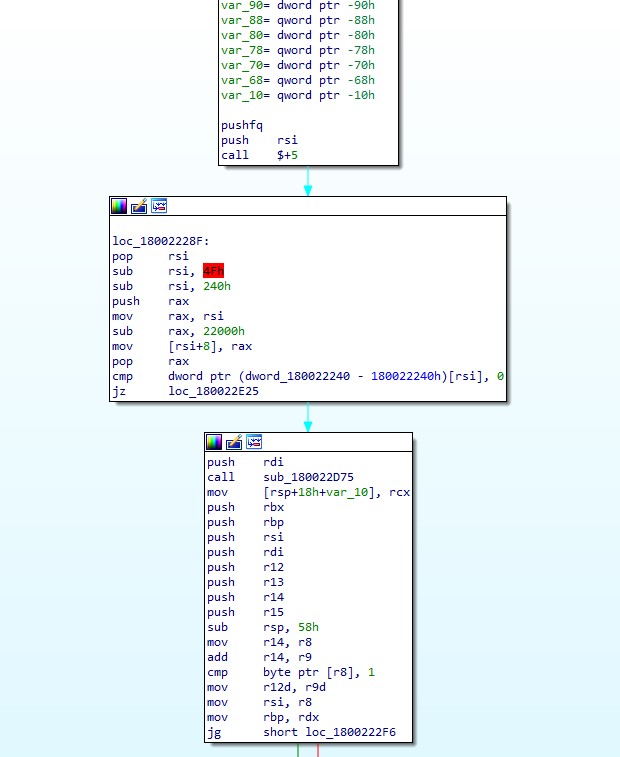
Task: Select 'pushfq' instruction
Action: [x=242, y=125]
